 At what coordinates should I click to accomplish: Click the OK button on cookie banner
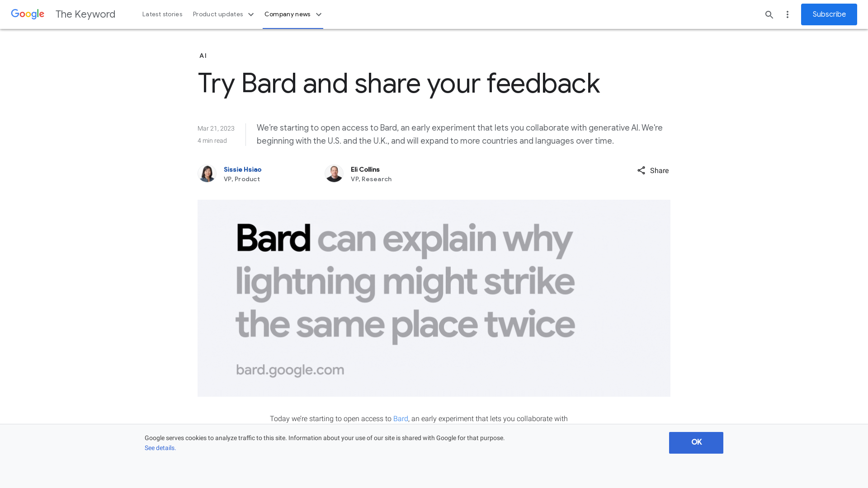(x=696, y=443)
